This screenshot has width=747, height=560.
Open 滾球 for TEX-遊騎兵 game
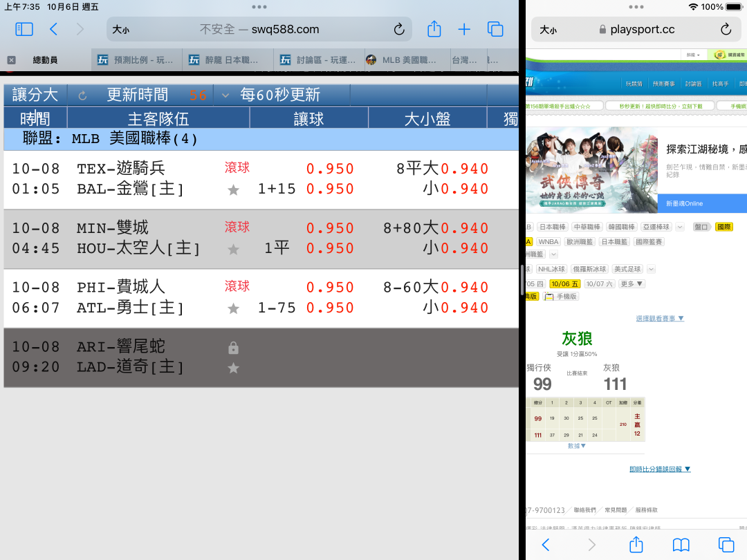(237, 167)
